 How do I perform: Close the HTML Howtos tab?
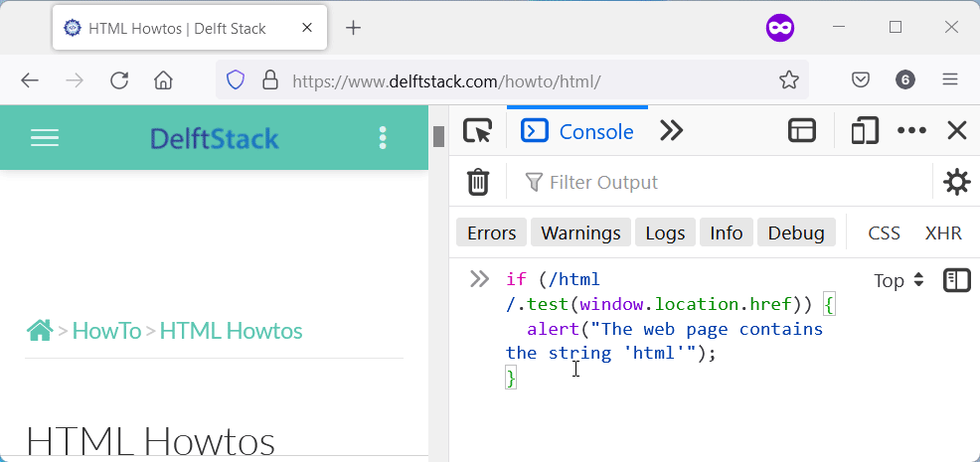coord(307,28)
